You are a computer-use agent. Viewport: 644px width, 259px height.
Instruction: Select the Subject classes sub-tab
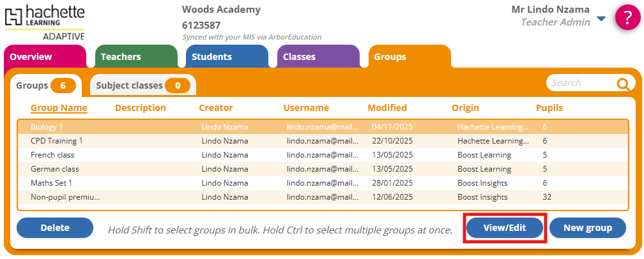pyautogui.click(x=142, y=85)
